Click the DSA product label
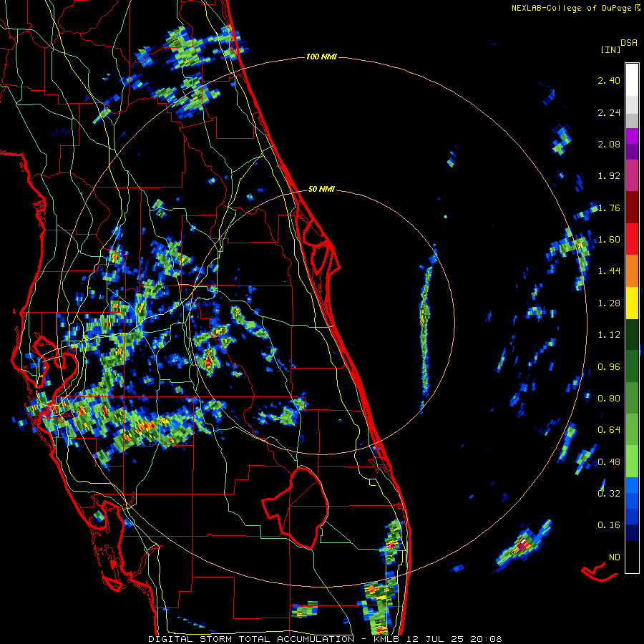Screen dimensions: 644x644 (x=629, y=42)
